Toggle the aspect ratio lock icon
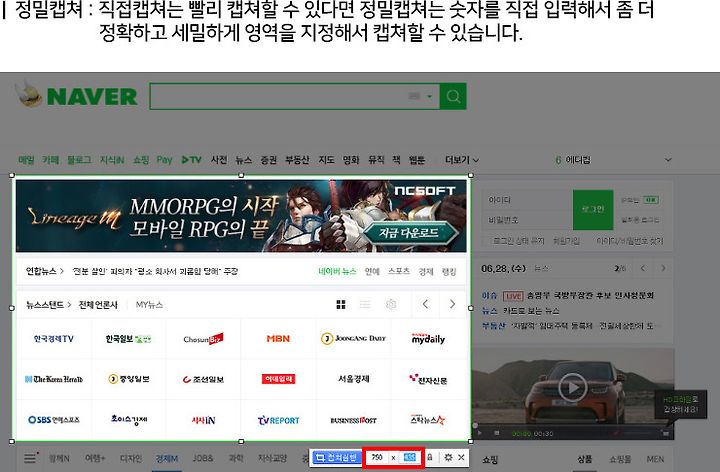The width and height of the screenshot is (720, 472). tap(430, 457)
